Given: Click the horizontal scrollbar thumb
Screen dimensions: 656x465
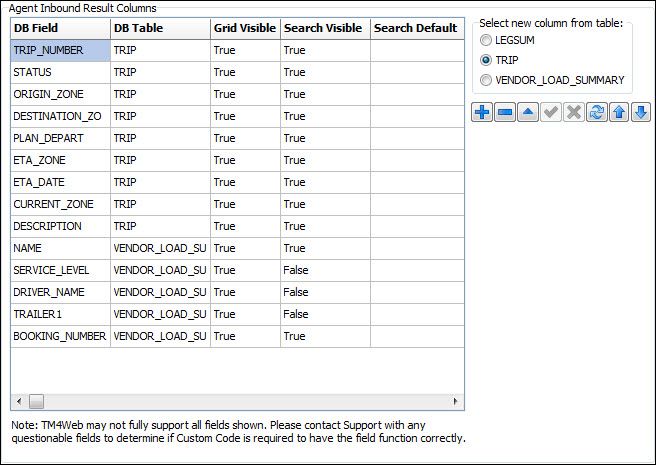Looking at the screenshot, I should point(36,402).
